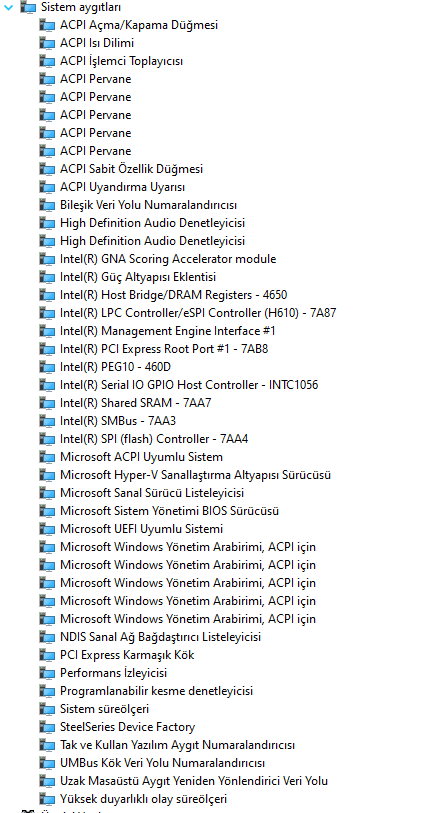
Task: Click the icon beside ACPI Sabit Özellik Düğmesi
Action: [47, 169]
